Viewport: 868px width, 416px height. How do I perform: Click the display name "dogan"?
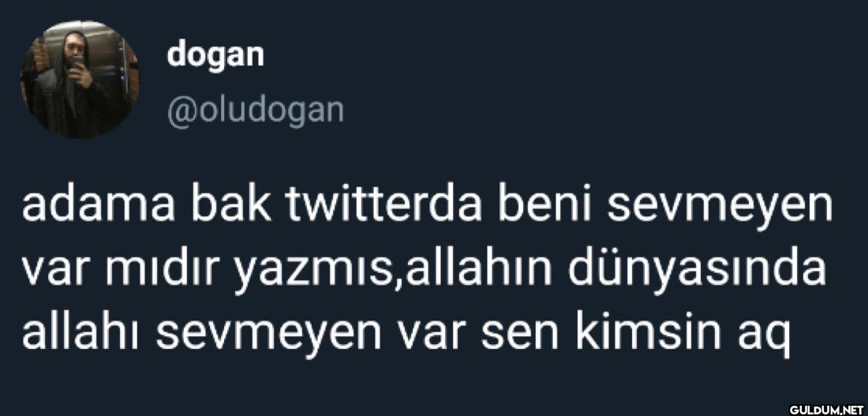click(x=216, y=54)
